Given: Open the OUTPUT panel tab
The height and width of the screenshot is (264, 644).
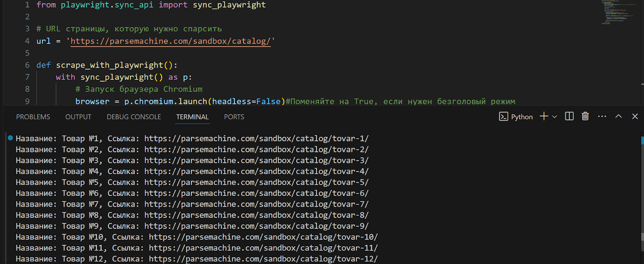Looking at the screenshot, I should (x=78, y=117).
